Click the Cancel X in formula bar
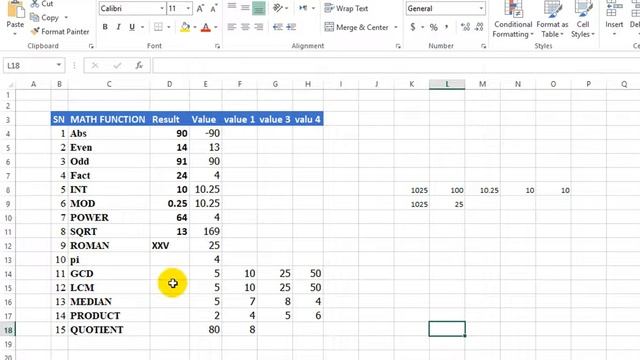The image size is (640, 360). pos(95,65)
